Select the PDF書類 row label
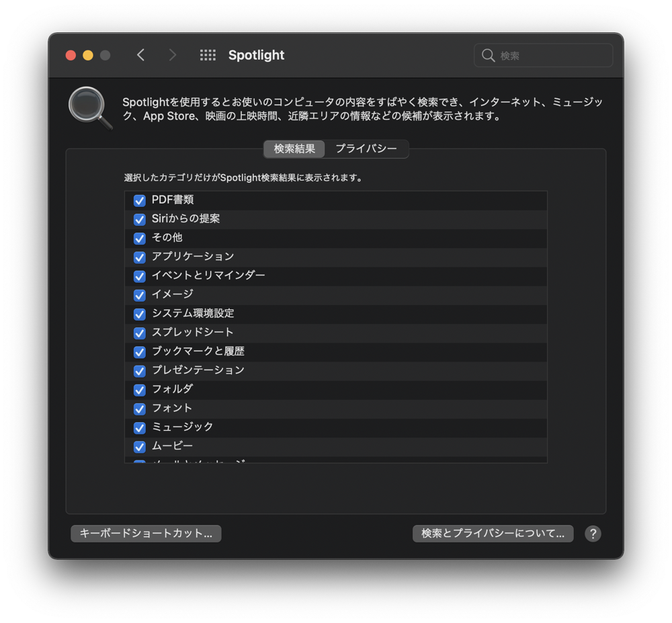Screen dimensions: 672x623 point(173,200)
